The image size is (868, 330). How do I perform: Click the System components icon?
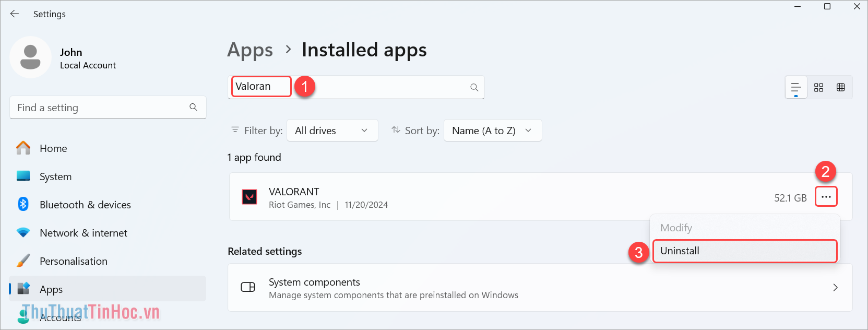(248, 287)
